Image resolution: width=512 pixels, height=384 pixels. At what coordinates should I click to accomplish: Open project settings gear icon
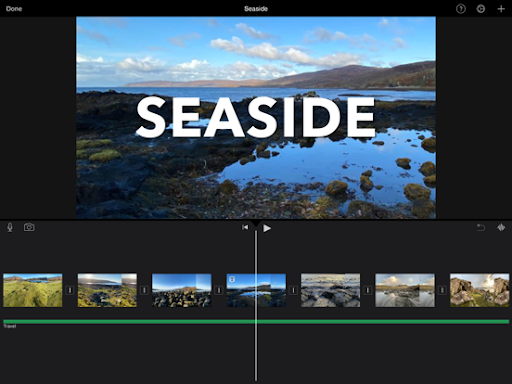(x=481, y=9)
